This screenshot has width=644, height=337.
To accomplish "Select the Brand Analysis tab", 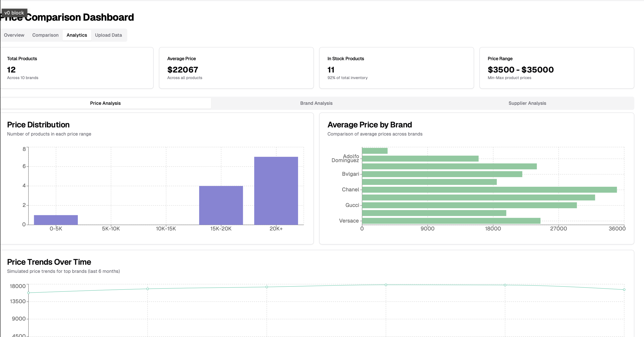I will pos(316,103).
